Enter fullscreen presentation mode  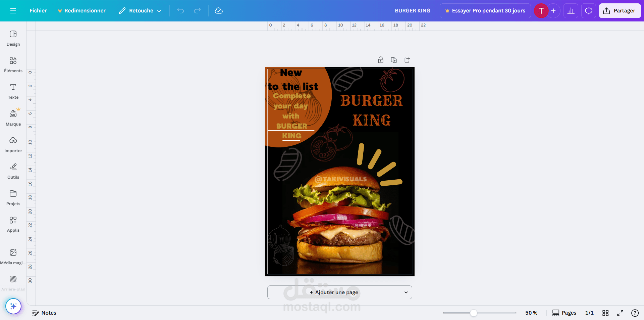coord(620,313)
